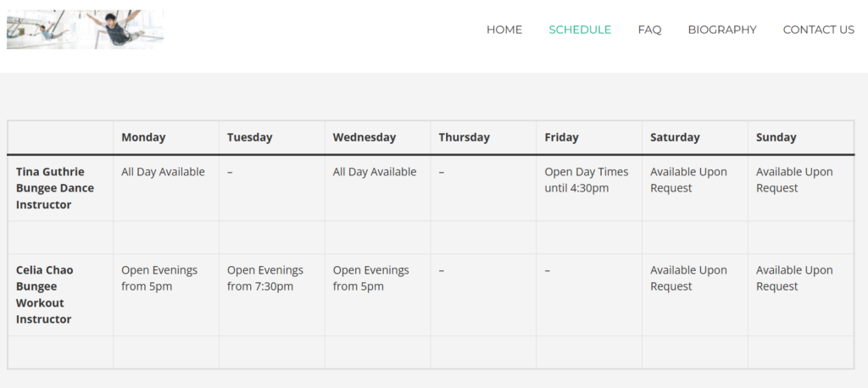Viewport: 868px width, 388px height.
Task: Click Celia Chao Bungee Workout Instructor cell
Action: pyautogui.click(x=60, y=295)
